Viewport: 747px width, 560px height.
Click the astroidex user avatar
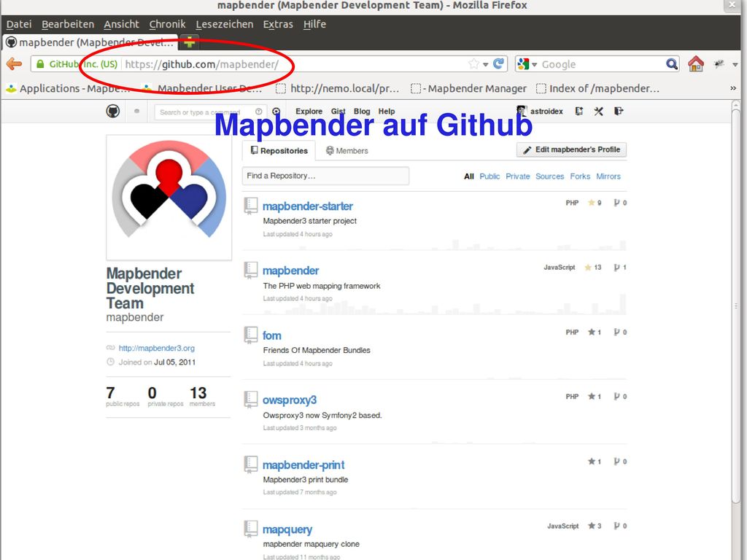coord(522,111)
